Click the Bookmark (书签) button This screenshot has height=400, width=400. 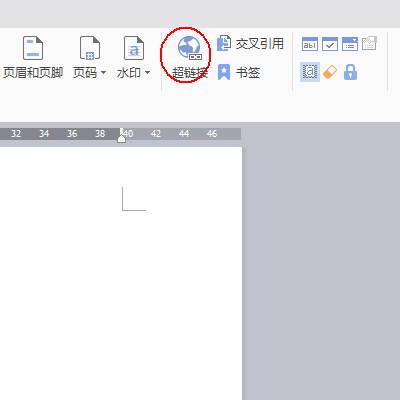[x=239, y=72]
